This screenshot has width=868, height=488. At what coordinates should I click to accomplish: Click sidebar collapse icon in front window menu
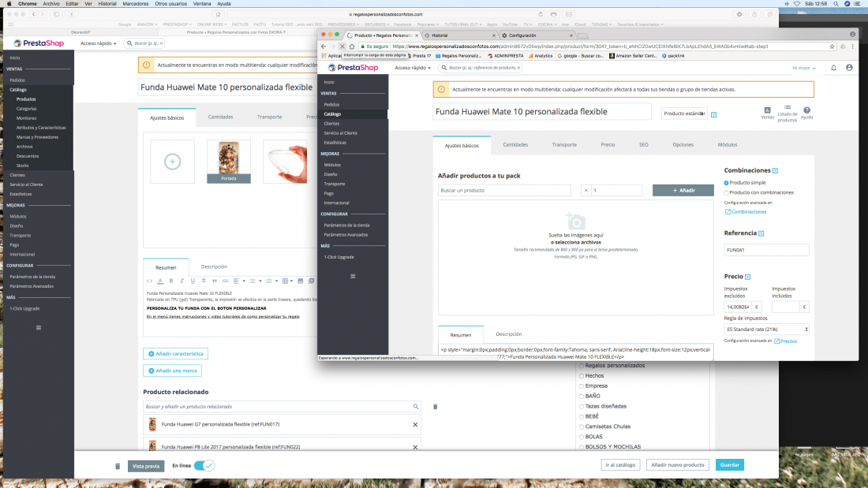click(353, 276)
